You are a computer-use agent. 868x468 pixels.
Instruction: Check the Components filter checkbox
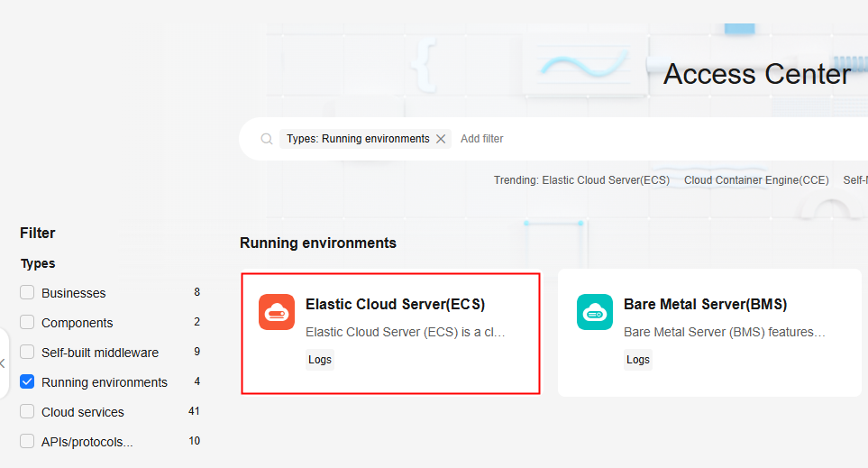click(27, 323)
